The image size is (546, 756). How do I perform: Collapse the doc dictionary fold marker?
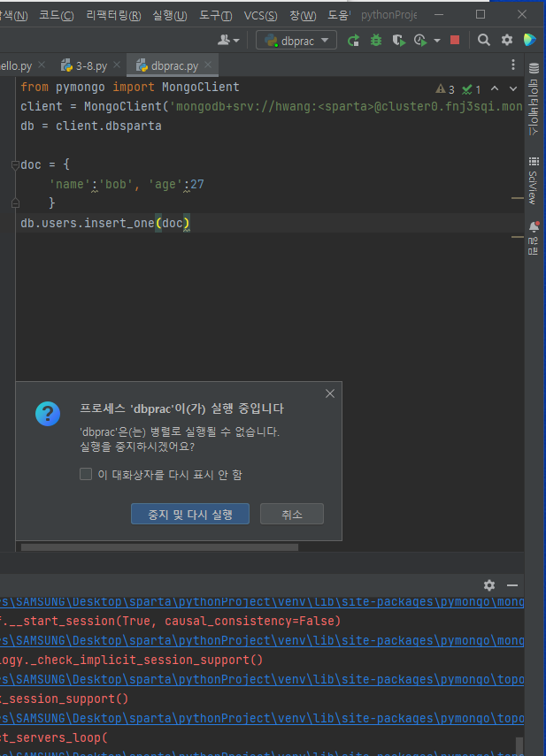15,165
